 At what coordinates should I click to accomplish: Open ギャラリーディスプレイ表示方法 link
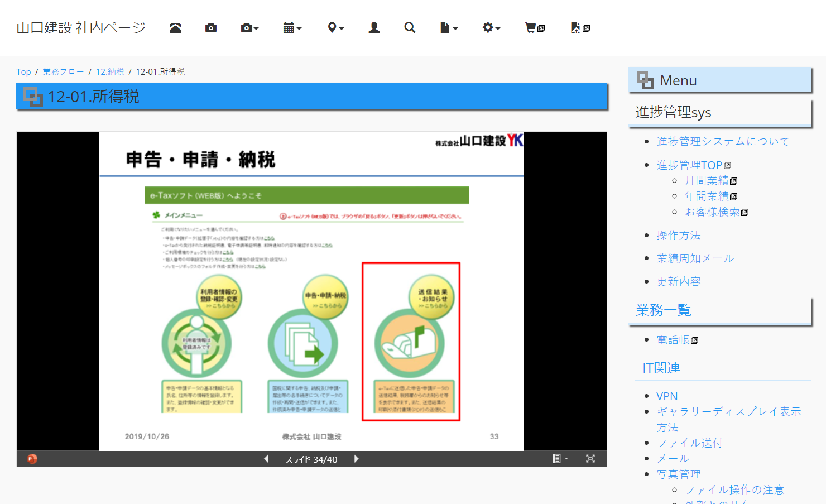[x=729, y=420]
